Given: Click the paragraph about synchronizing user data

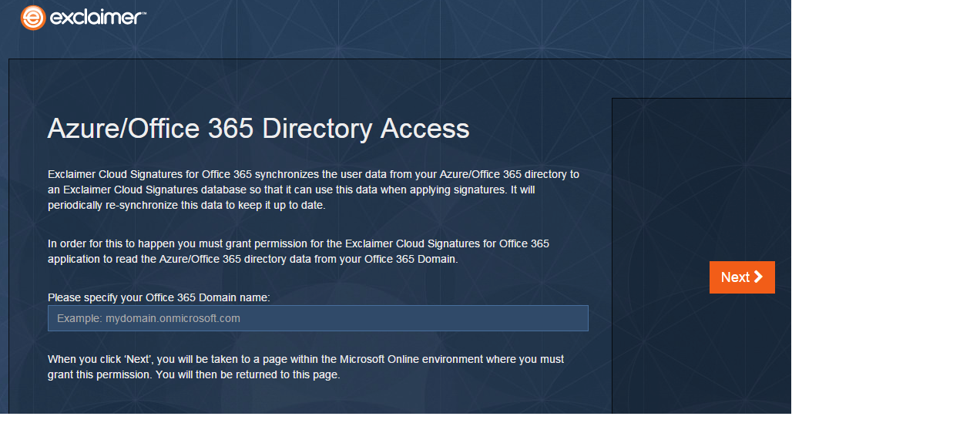Looking at the screenshot, I should (x=314, y=190).
